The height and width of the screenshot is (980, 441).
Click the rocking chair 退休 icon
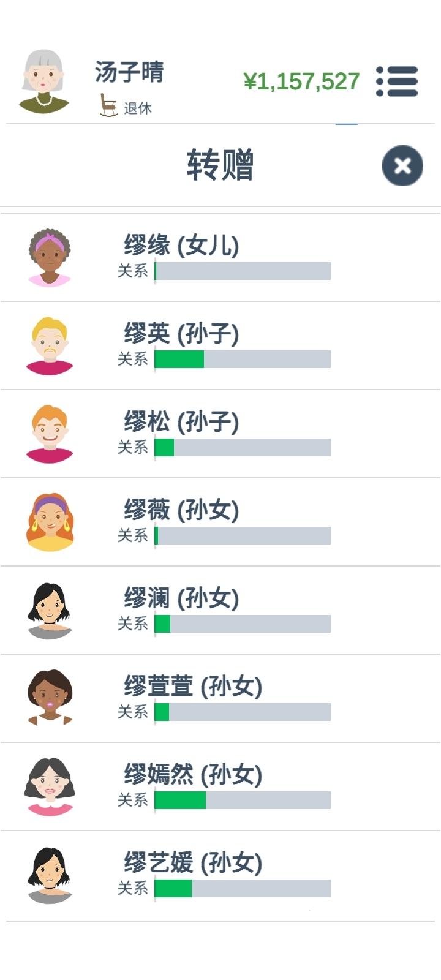108,105
